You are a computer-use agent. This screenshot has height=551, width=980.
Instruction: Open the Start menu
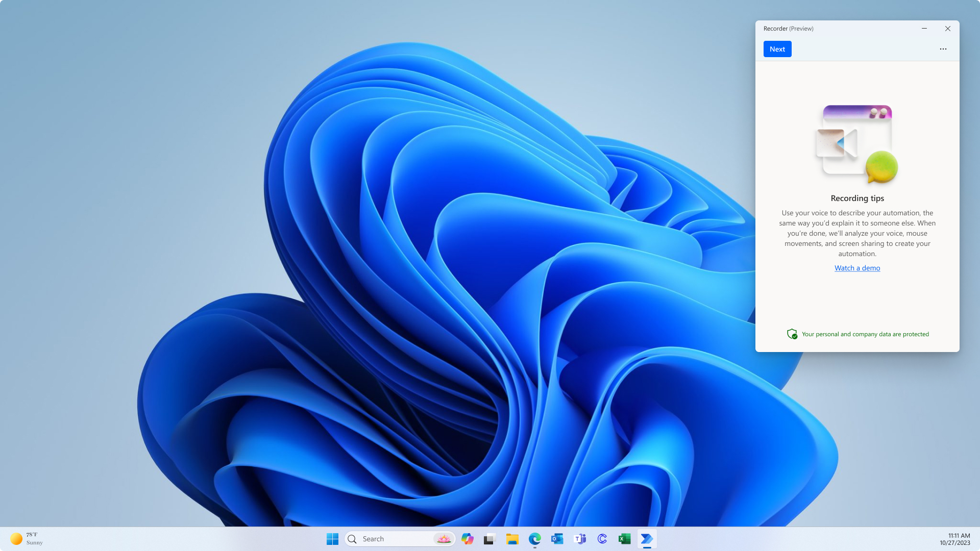point(332,538)
